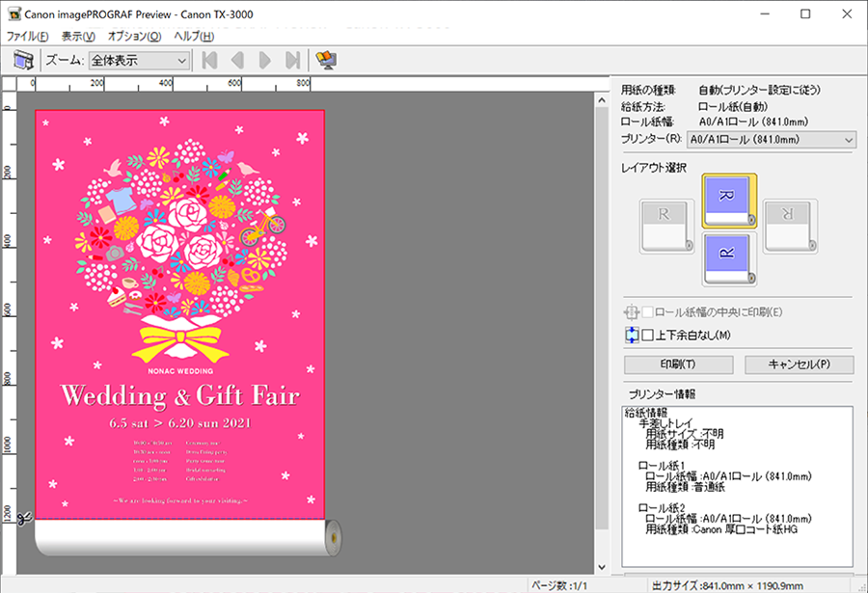Image resolution: width=868 pixels, height=593 pixels.
Task: Toggle ロール紙幅の中央に印刷(E) checkbox
Action: [648, 312]
